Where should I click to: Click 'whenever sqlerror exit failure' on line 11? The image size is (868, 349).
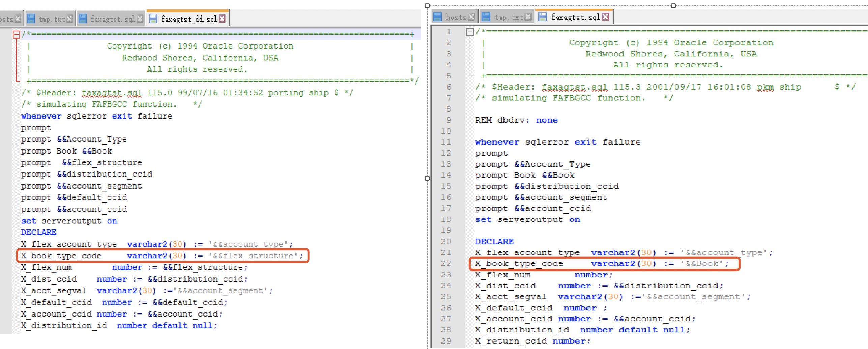coord(557,142)
